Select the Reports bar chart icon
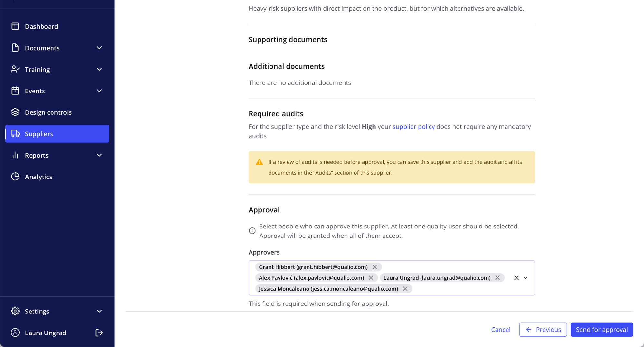644x347 pixels. point(15,155)
